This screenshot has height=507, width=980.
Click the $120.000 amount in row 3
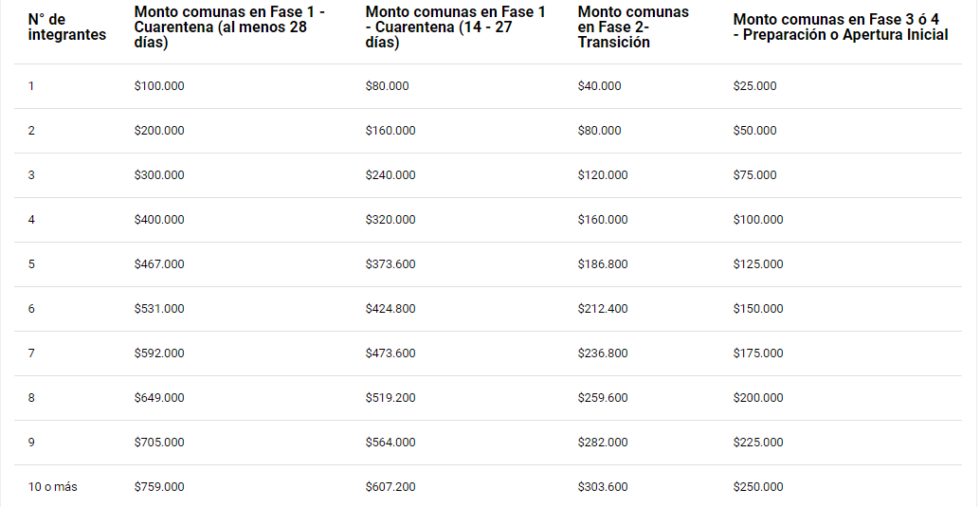point(603,175)
